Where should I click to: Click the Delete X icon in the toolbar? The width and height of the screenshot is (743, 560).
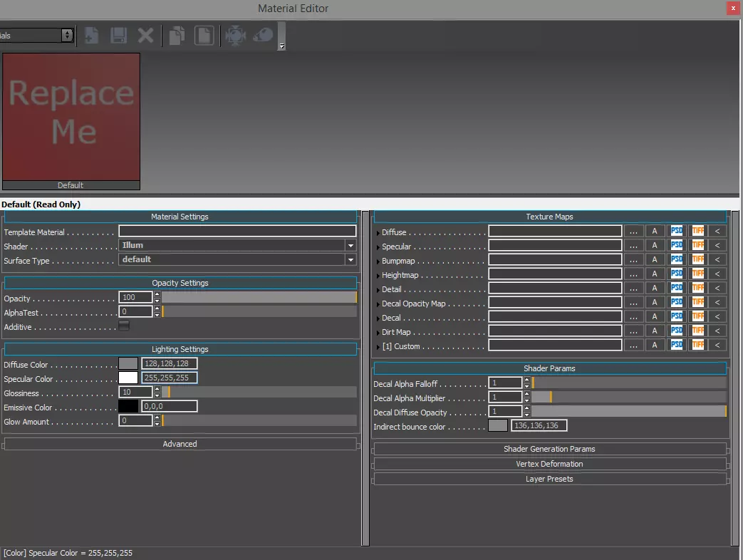pyautogui.click(x=145, y=35)
